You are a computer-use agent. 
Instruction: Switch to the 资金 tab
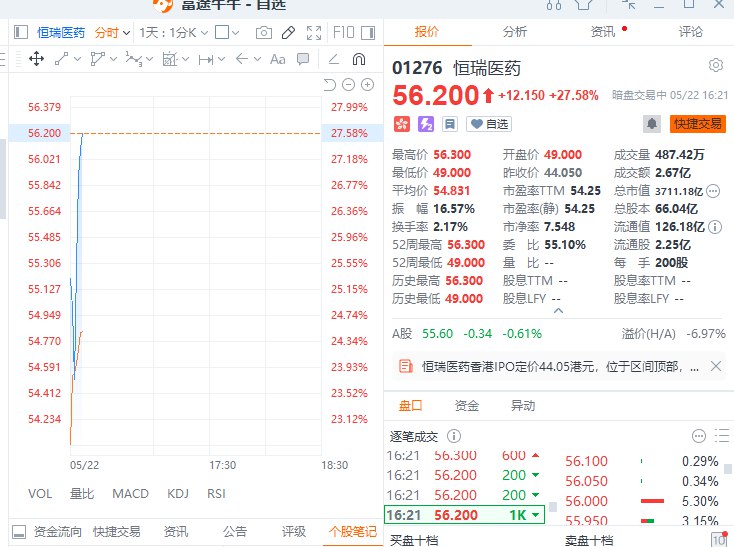pyautogui.click(x=467, y=406)
